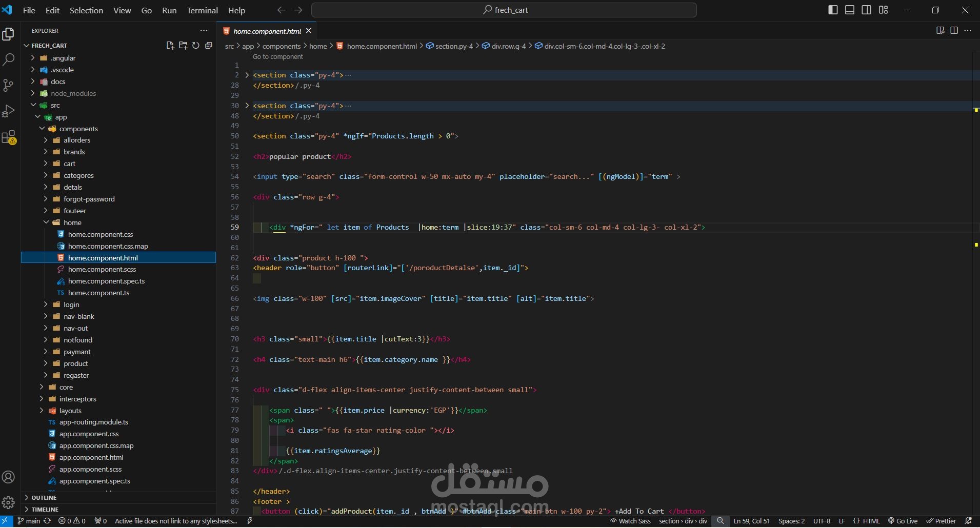This screenshot has height=528, width=980.
Task: Open app.component.html file
Action: tap(91, 457)
